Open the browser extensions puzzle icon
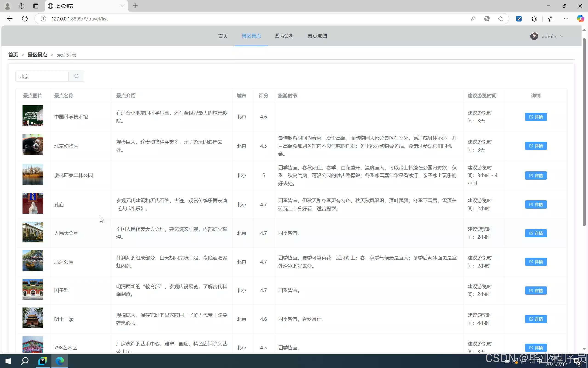 coord(534,19)
